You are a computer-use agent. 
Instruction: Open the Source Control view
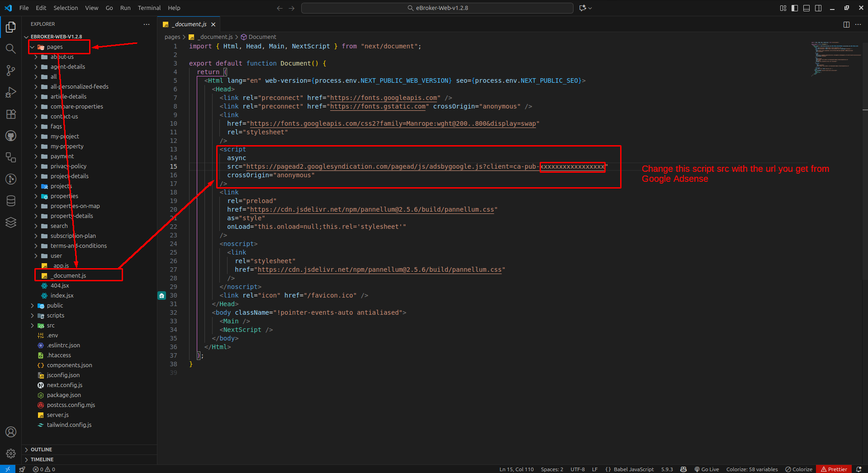coord(10,71)
